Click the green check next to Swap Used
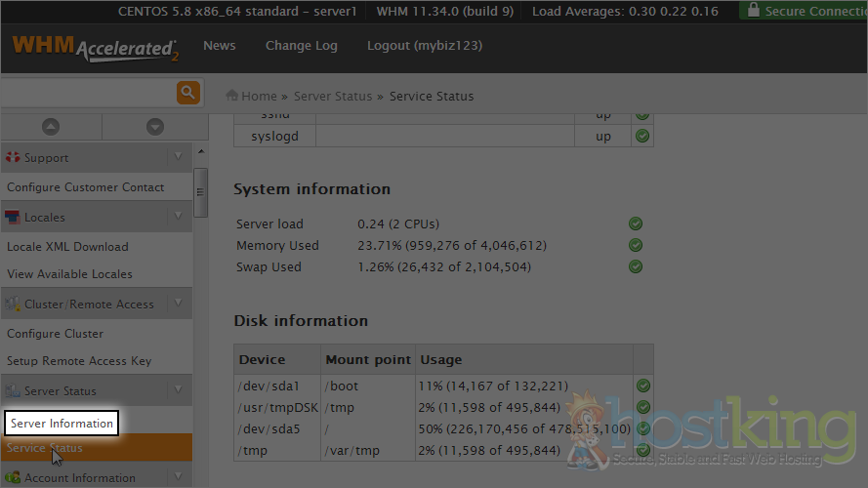The image size is (868, 488). point(636,266)
